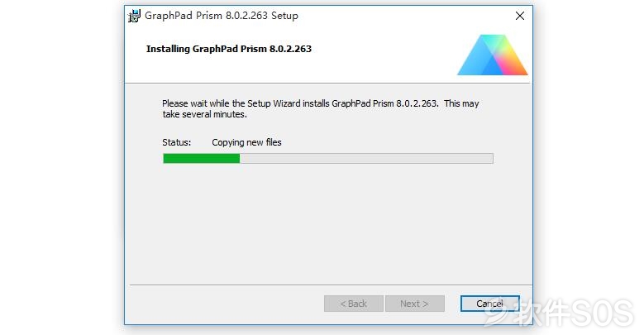Click the 'Copying new files' status text
Viewport: 644px width, 335px height.
(246, 142)
